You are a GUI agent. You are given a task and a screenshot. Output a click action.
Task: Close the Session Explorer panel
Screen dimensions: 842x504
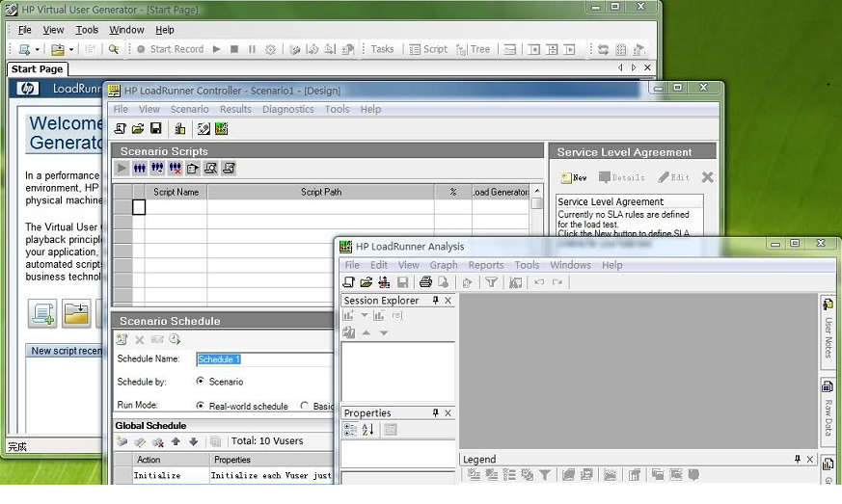(448, 301)
